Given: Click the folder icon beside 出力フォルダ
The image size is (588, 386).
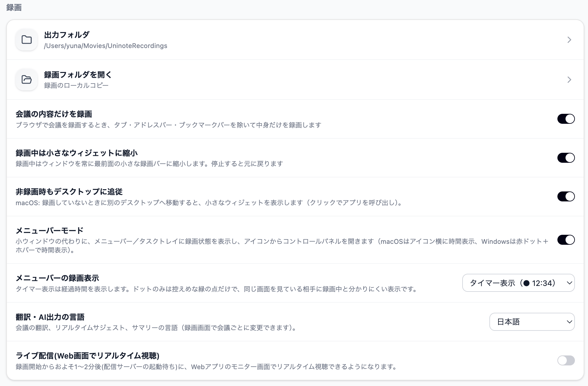Looking at the screenshot, I should point(27,40).
